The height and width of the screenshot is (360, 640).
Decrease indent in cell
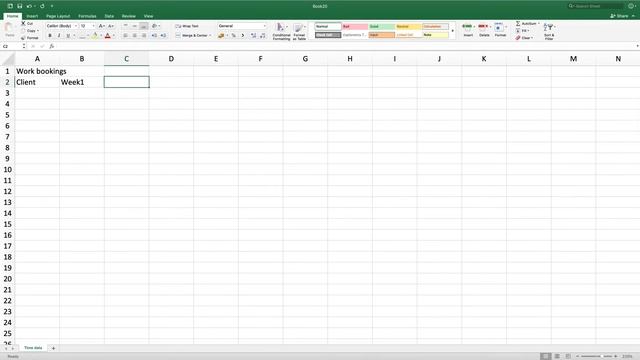[x=154, y=36]
